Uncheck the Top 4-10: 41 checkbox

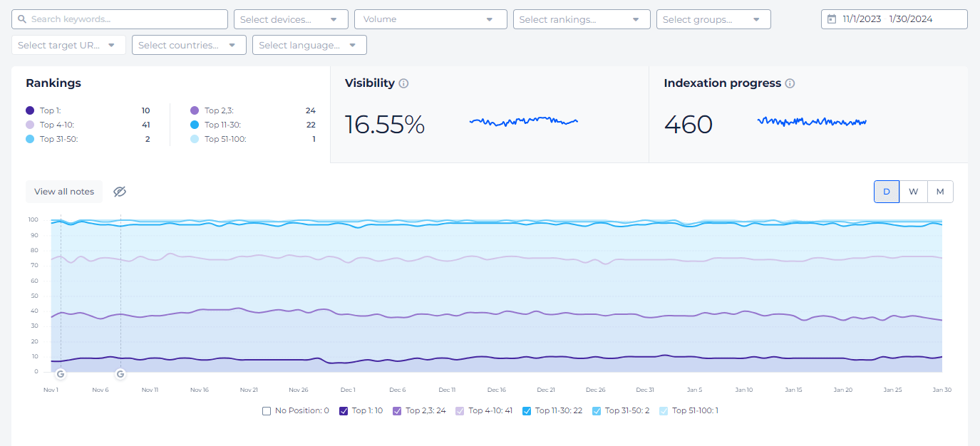(x=460, y=411)
